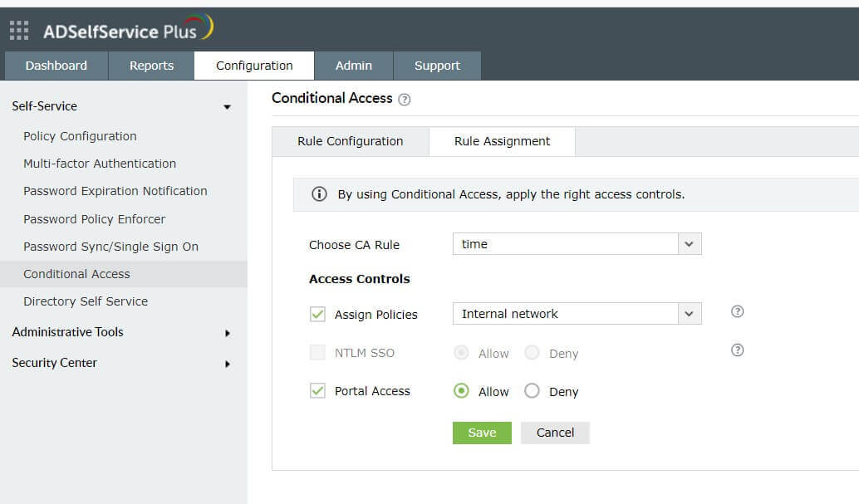Disable the Portal Access checkbox
This screenshot has height=504, width=859.
pyautogui.click(x=317, y=390)
